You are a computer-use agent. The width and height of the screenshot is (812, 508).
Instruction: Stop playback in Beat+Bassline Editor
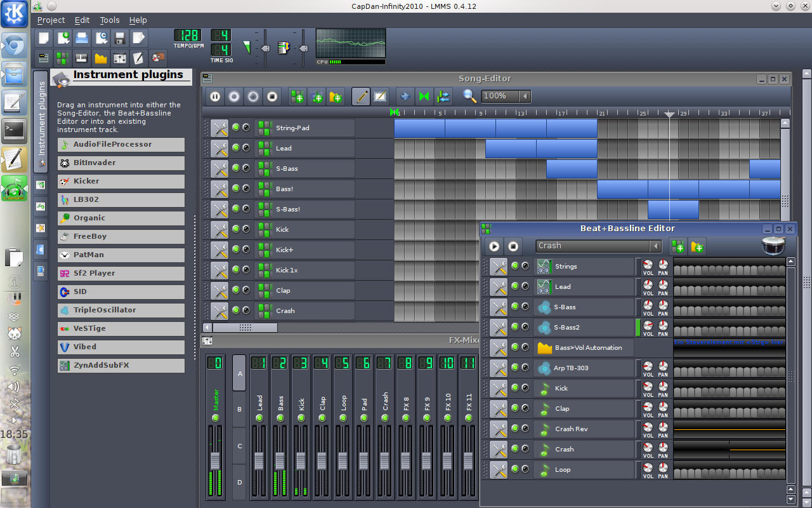[513, 246]
